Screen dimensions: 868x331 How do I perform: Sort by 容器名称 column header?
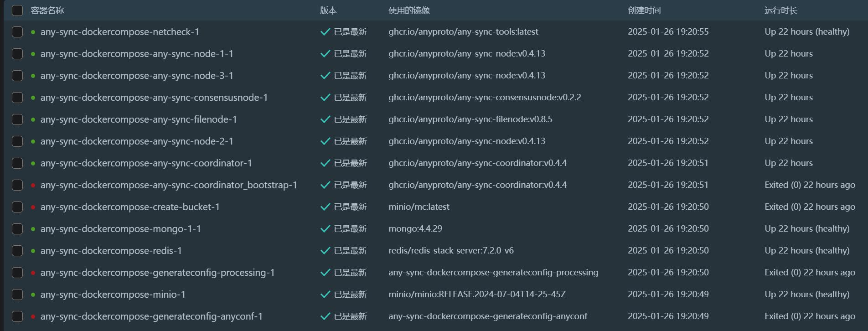pyautogui.click(x=47, y=10)
